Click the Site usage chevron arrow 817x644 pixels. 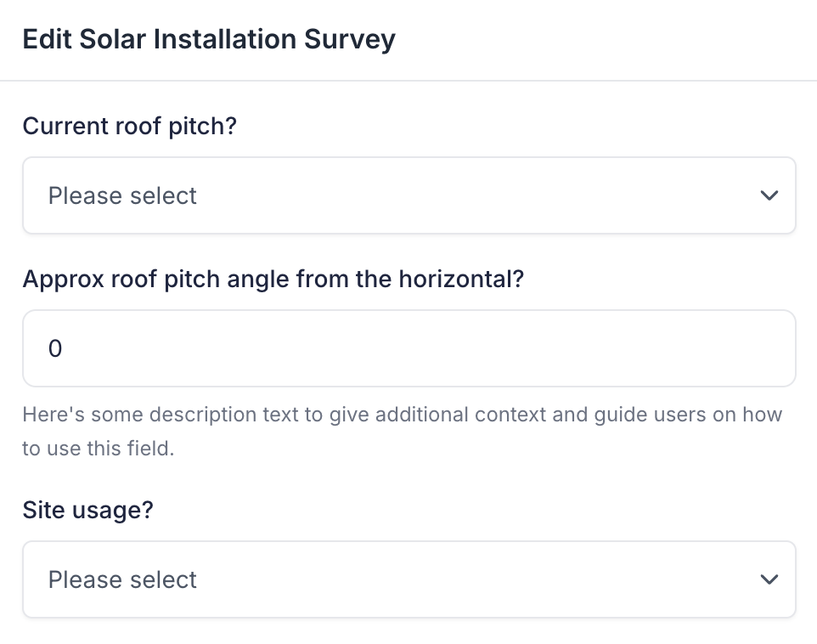tap(769, 579)
